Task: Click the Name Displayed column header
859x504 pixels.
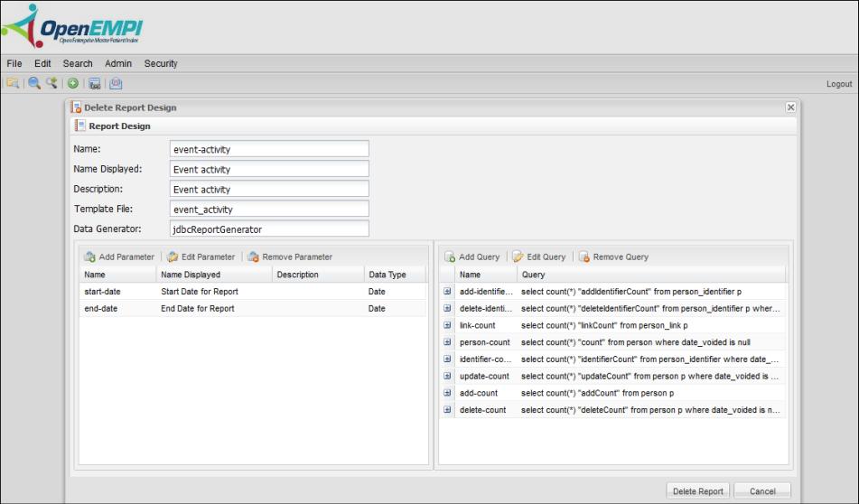Action: pyautogui.click(x=214, y=275)
